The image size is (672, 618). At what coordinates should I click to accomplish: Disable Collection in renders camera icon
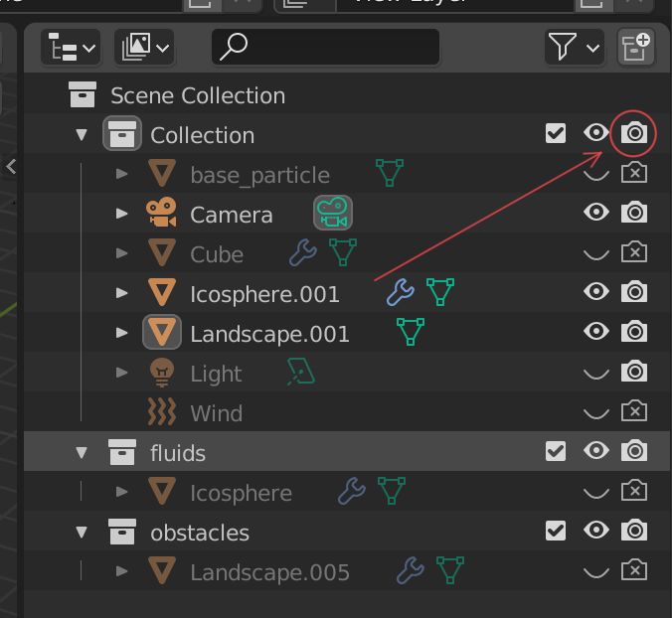pos(634,133)
